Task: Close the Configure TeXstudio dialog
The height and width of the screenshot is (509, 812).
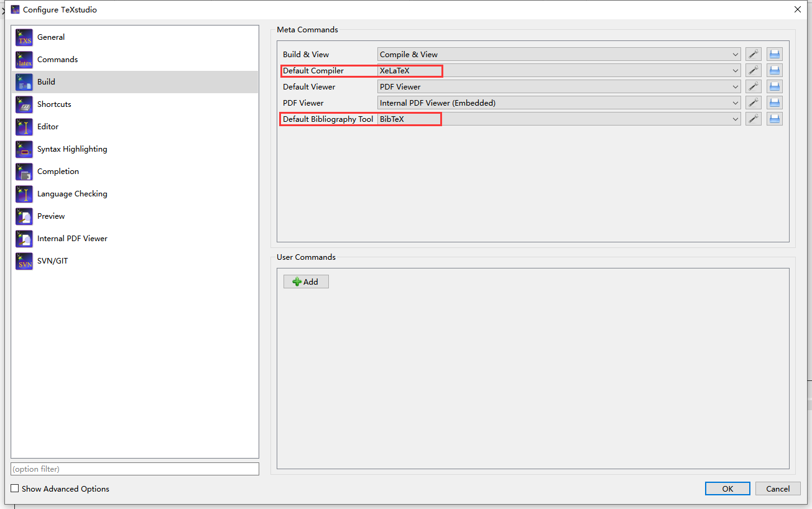Action: tap(798, 9)
